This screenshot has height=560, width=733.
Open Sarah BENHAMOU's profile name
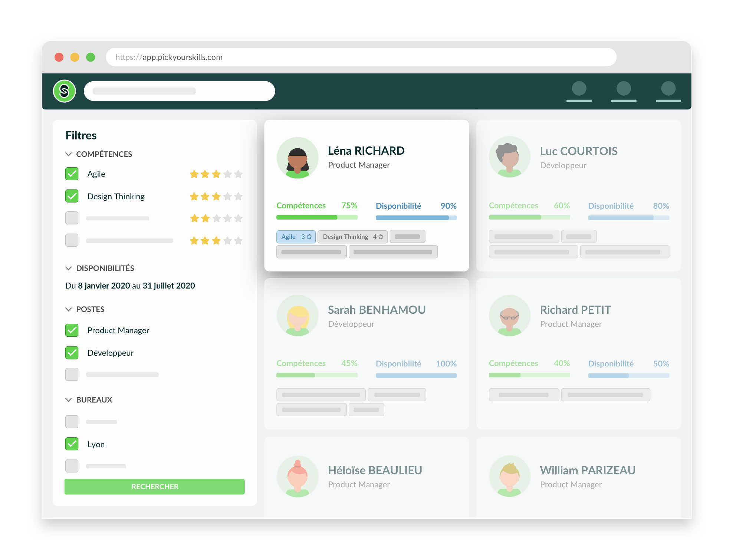tap(377, 310)
